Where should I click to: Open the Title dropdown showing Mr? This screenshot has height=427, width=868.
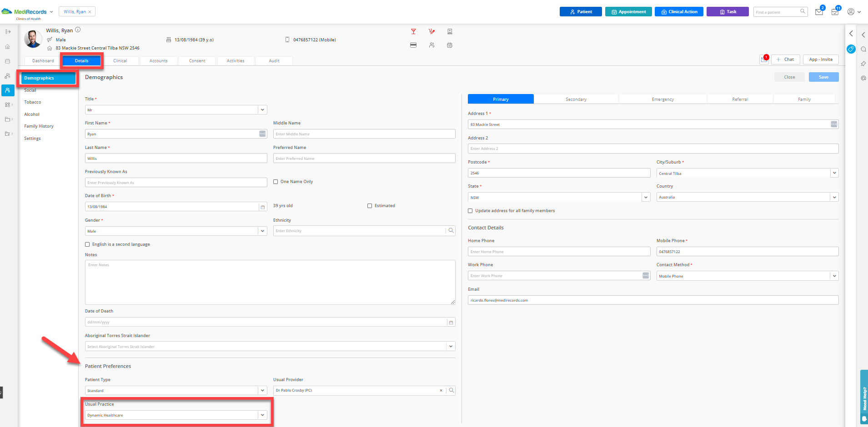click(x=262, y=109)
